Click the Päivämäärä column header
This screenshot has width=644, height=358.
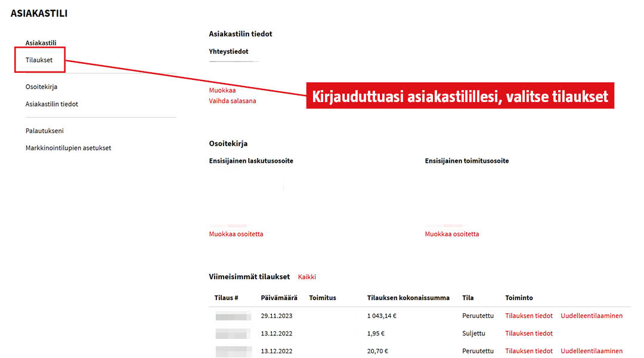(278, 298)
